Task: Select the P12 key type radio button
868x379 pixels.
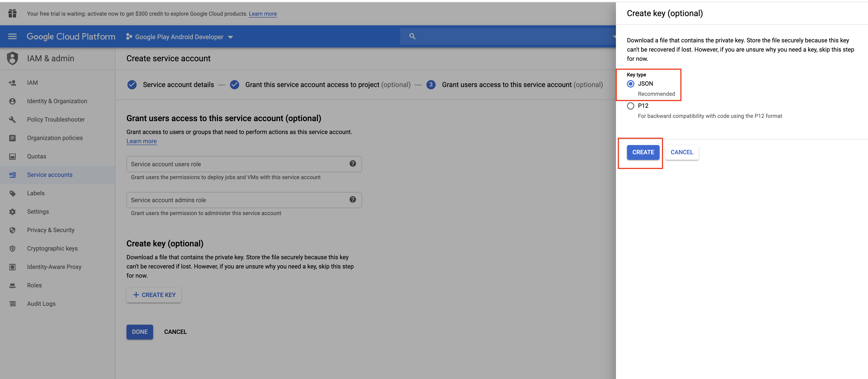Action: 630,106
